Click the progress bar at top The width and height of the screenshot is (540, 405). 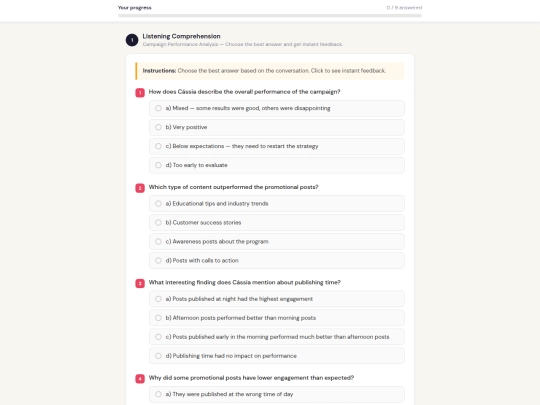pos(270,15)
